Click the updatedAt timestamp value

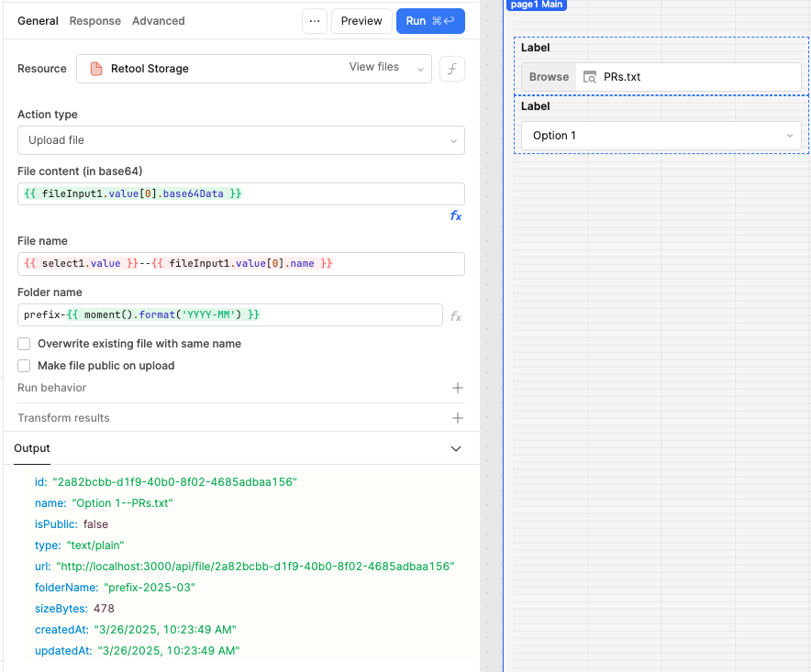click(x=169, y=651)
